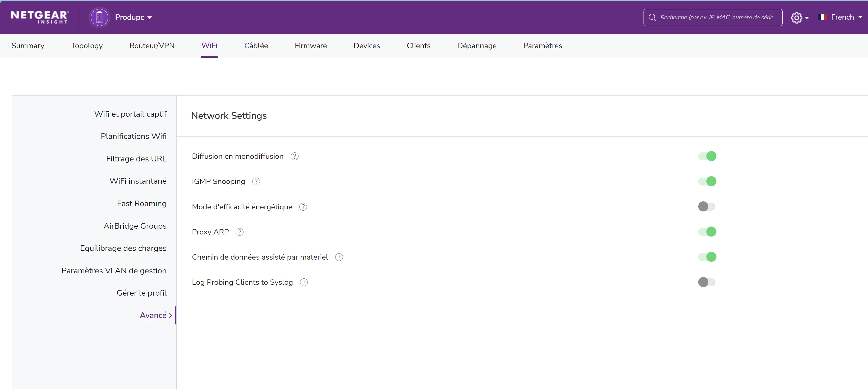
Task: Click the help icon next to IGMP Snooping
Action: pyautogui.click(x=256, y=182)
